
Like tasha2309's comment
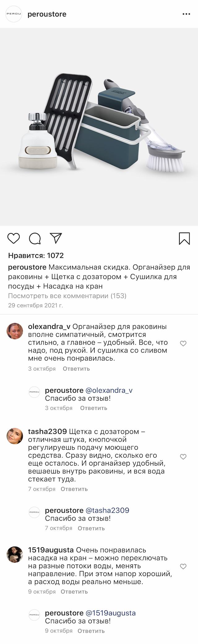183,457
